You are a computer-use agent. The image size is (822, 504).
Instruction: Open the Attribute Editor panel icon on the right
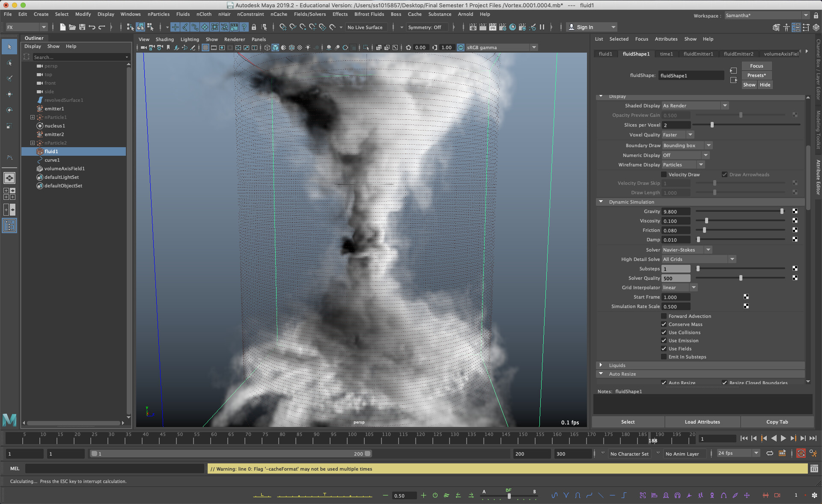point(817,175)
